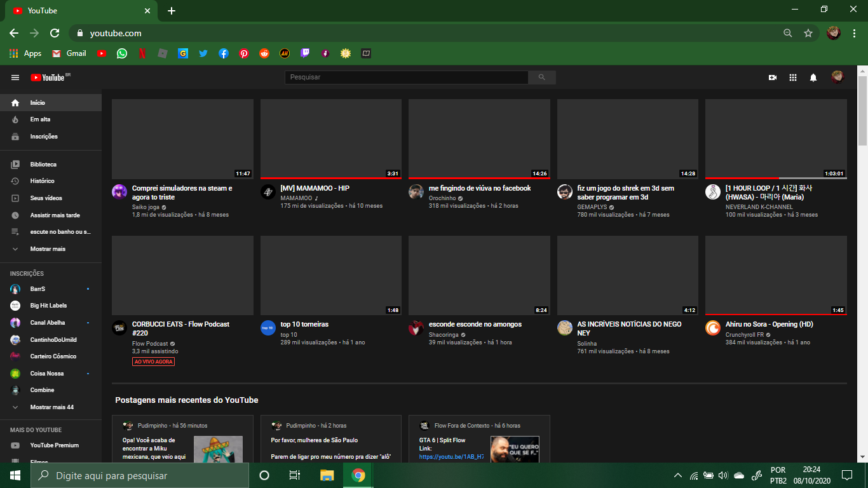Expand Mostrar mais 44 subscriptions
Image resolution: width=868 pixels, height=488 pixels.
click(51, 407)
